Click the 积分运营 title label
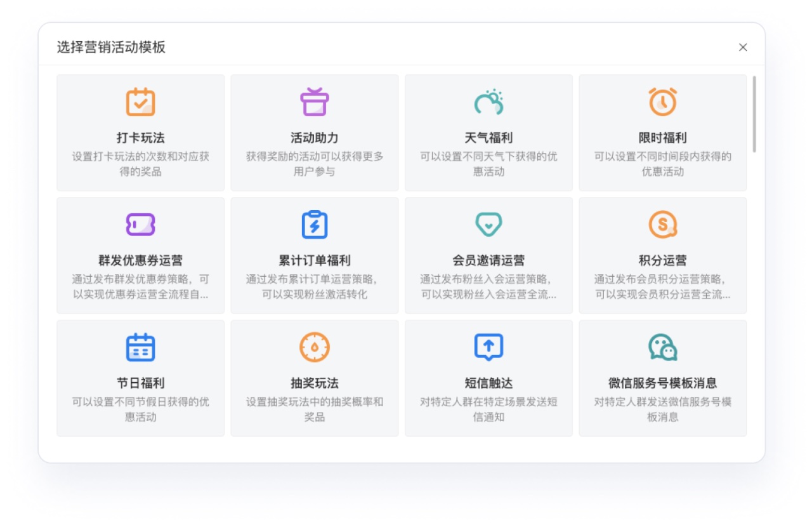 pyautogui.click(x=662, y=260)
